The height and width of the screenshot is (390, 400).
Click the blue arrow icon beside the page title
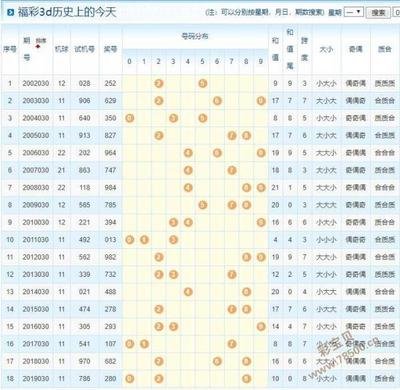point(10,13)
